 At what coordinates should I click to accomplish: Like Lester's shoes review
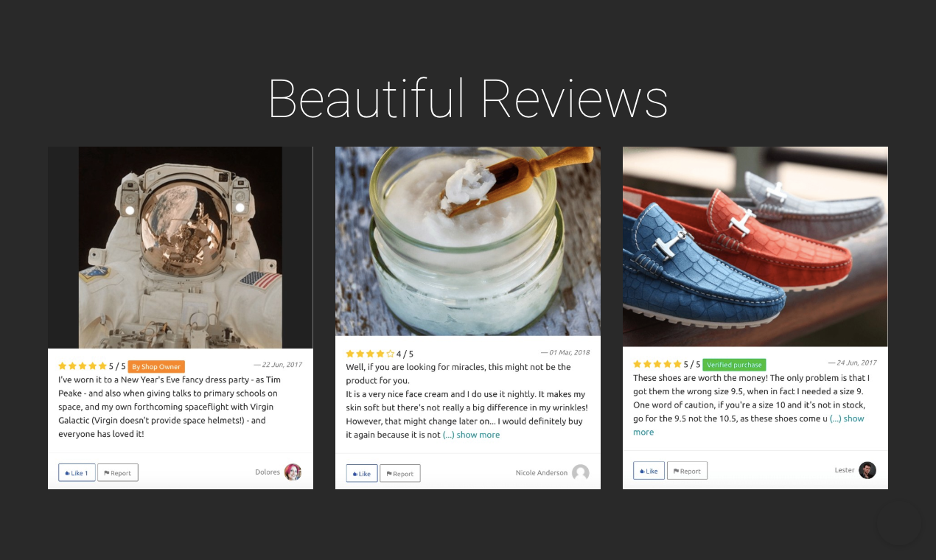pos(649,470)
